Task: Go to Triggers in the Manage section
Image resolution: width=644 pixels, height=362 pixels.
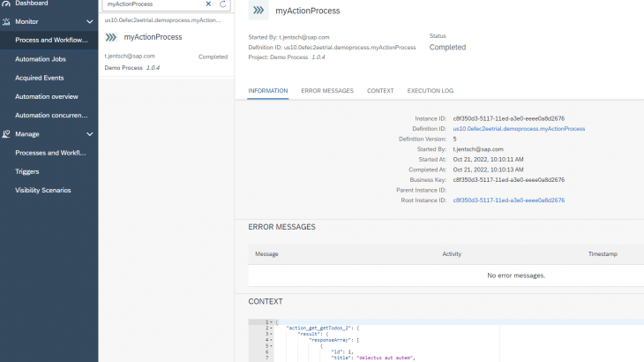Action: (27, 171)
